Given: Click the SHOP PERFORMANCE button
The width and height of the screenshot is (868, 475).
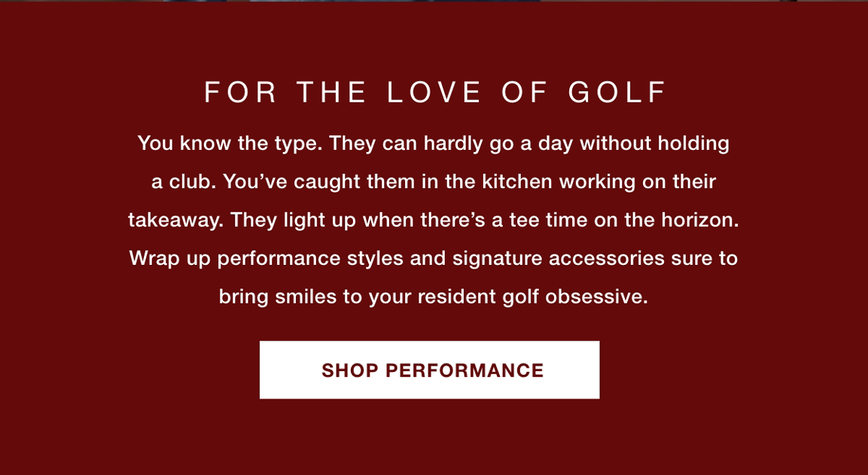Looking at the screenshot, I should (x=430, y=370).
